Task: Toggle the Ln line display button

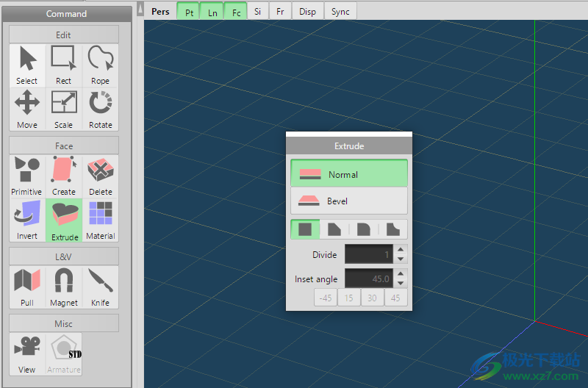Action: (x=212, y=12)
